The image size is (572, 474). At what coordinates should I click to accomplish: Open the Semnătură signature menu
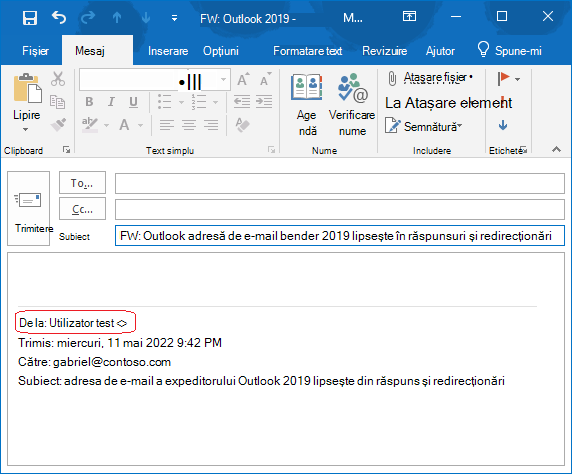coord(423,126)
